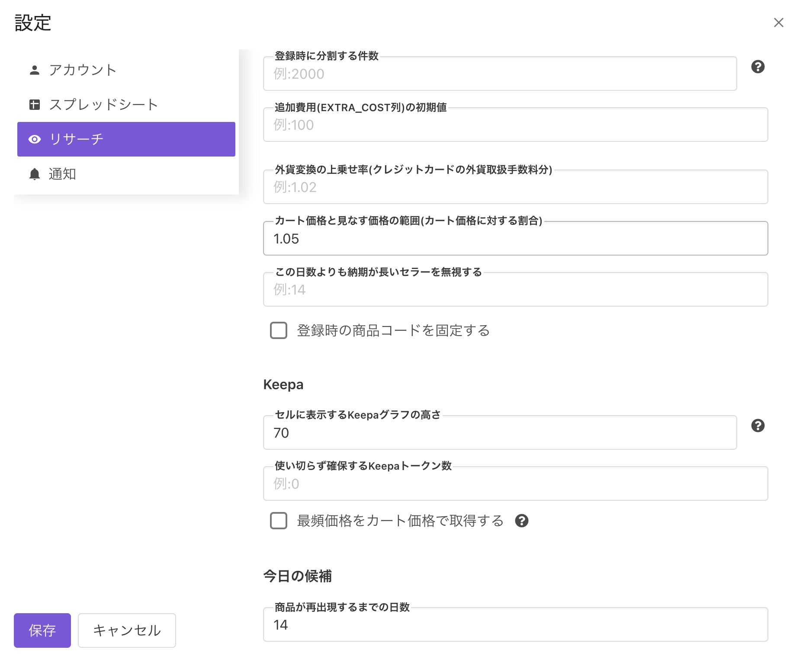Image resolution: width=803 pixels, height=672 pixels.
Task: Click the account person icon in sidebar
Action: pyautogui.click(x=35, y=70)
